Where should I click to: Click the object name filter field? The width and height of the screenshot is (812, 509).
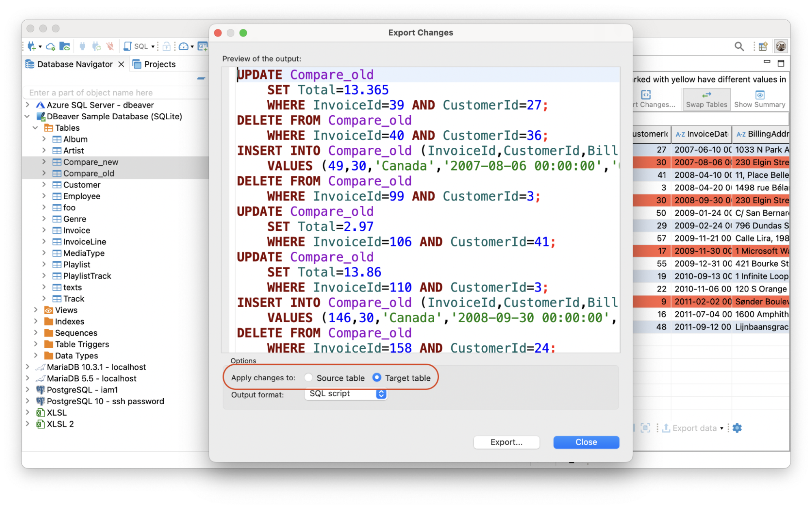coord(114,92)
